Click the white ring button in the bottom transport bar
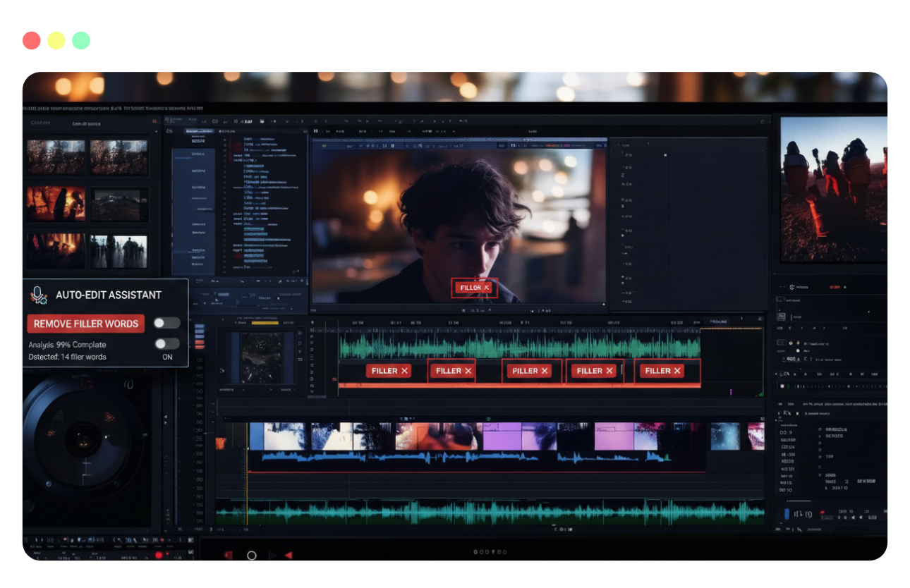 point(251,556)
